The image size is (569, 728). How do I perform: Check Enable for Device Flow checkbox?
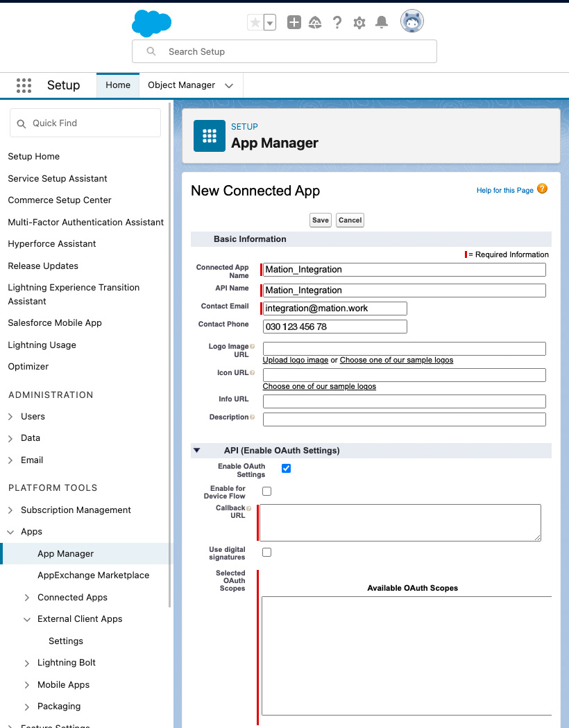pyautogui.click(x=266, y=491)
